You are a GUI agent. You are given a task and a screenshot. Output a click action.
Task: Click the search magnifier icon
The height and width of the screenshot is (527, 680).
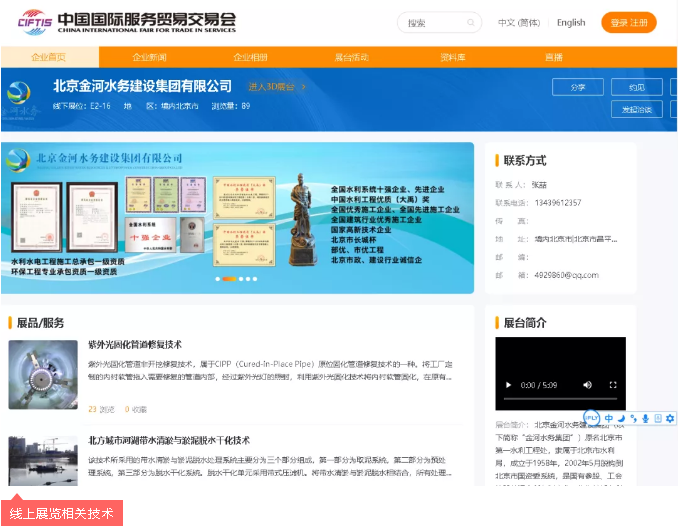pos(471,23)
